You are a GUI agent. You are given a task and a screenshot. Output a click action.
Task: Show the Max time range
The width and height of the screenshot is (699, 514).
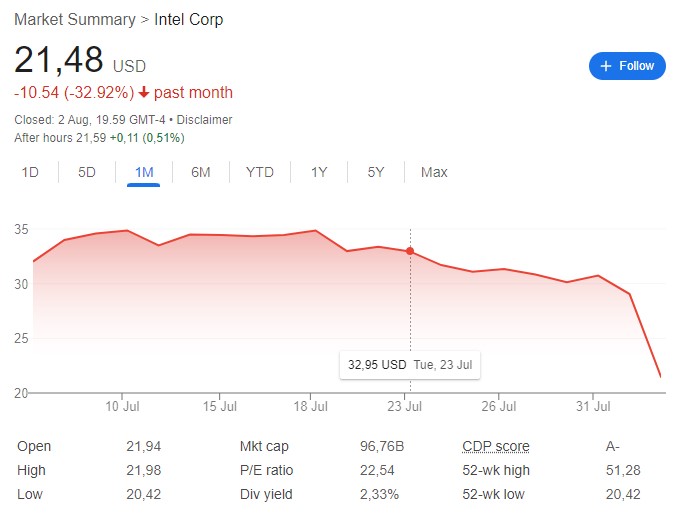coord(434,172)
